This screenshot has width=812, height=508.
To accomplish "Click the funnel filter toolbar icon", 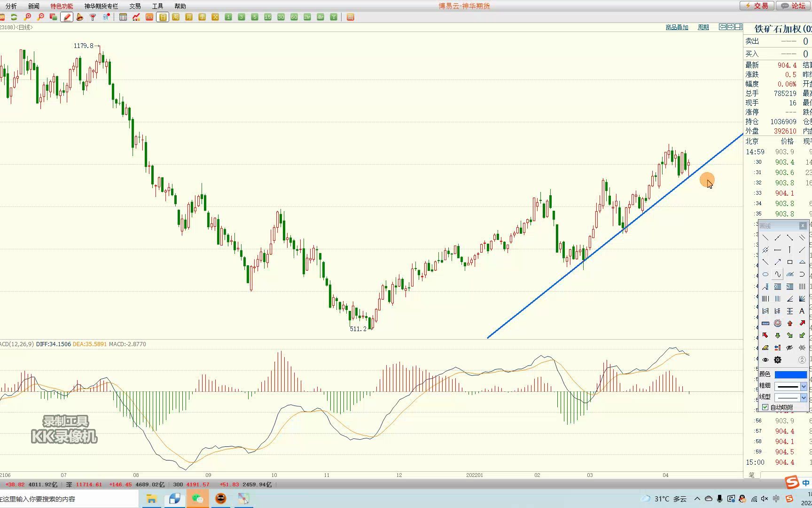I will click(x=93, y=17).
